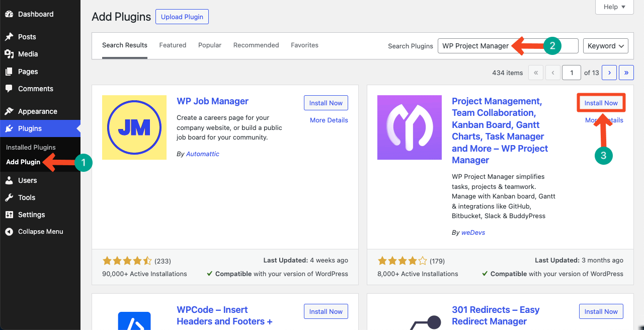Click the Dashboard gauge icon
644x330 pixels.
[x=9, y=14]
